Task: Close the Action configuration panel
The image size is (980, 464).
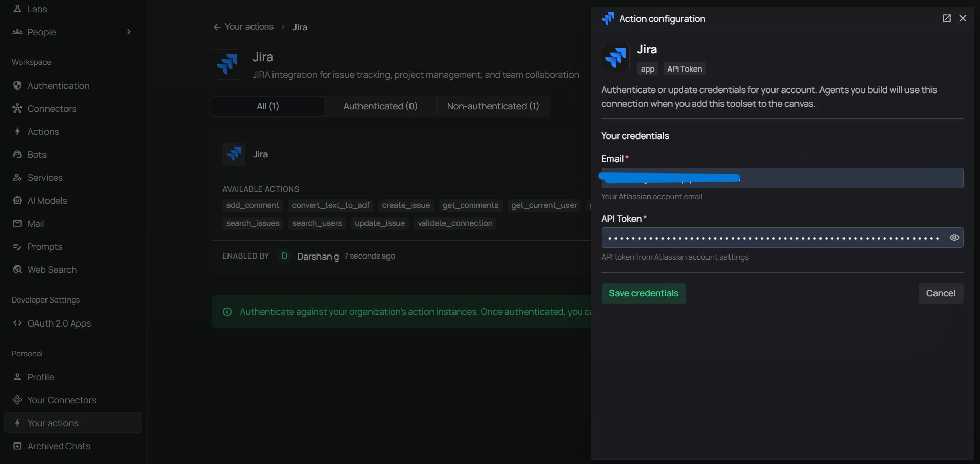Action: click(x=963, y=18)
